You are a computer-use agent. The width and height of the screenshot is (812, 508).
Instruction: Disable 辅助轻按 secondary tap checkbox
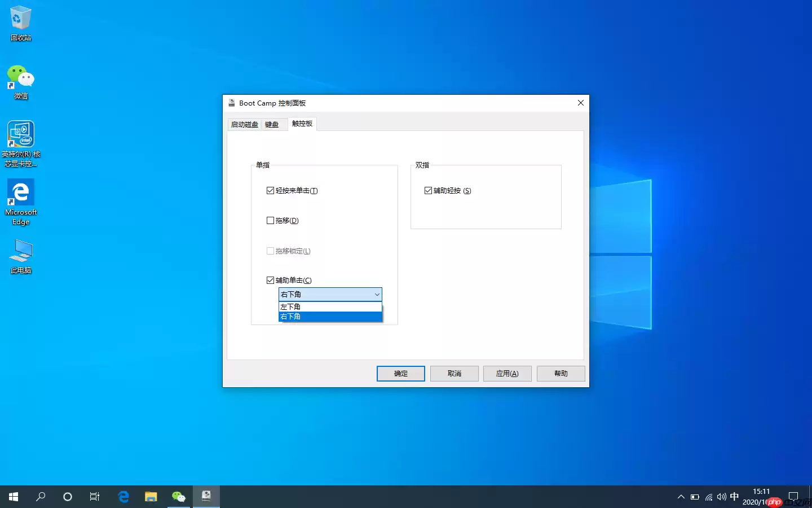tap(428, 190)
